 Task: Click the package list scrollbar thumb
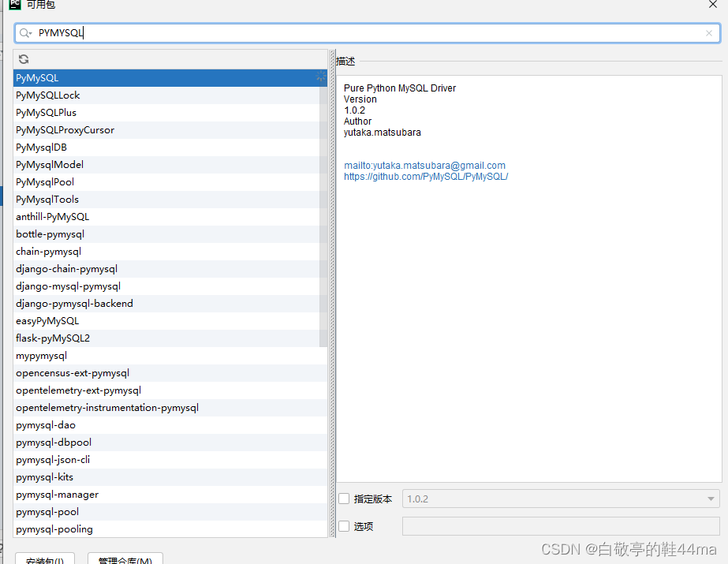[323, 208]
